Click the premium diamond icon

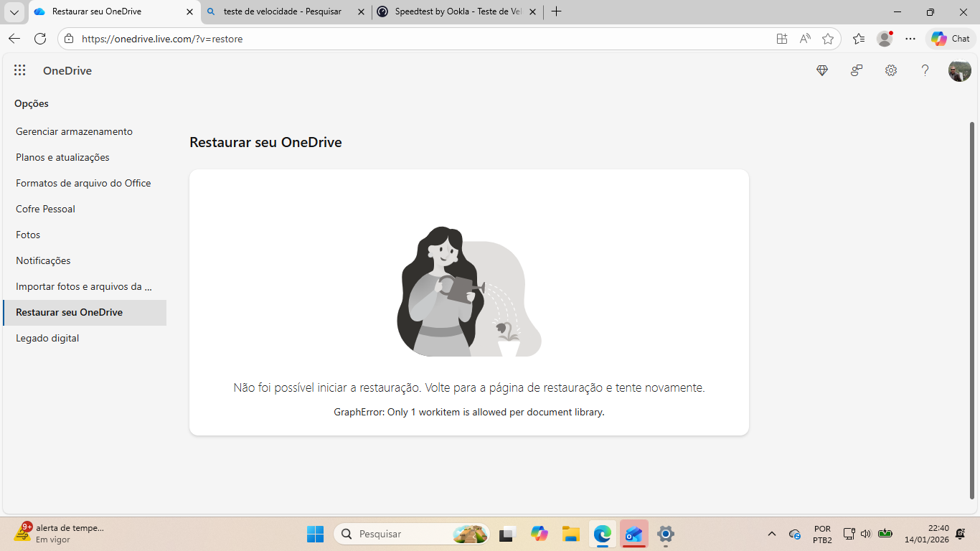pyautogui.click(x=822, y=70)
